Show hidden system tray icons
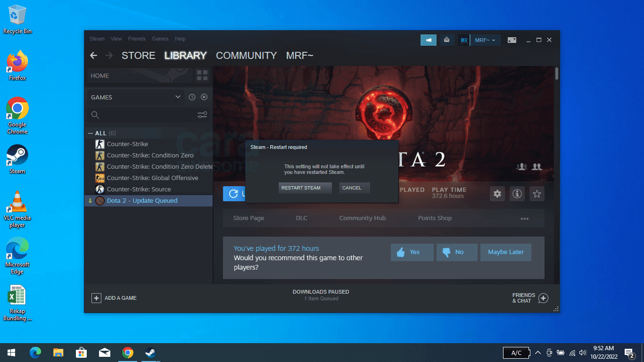Screen dimensions: 644x362 pos(537,353)
